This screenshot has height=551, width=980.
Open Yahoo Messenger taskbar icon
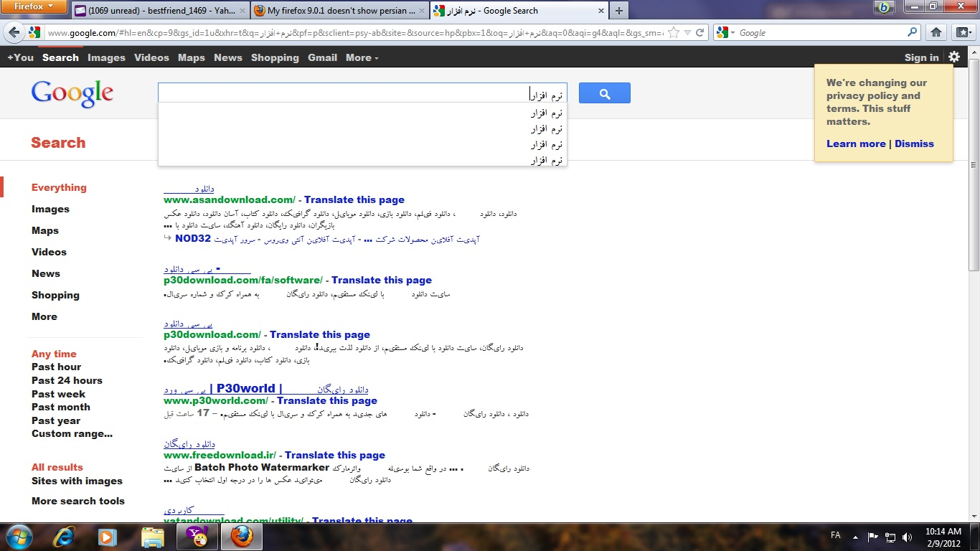click(196, 536)
